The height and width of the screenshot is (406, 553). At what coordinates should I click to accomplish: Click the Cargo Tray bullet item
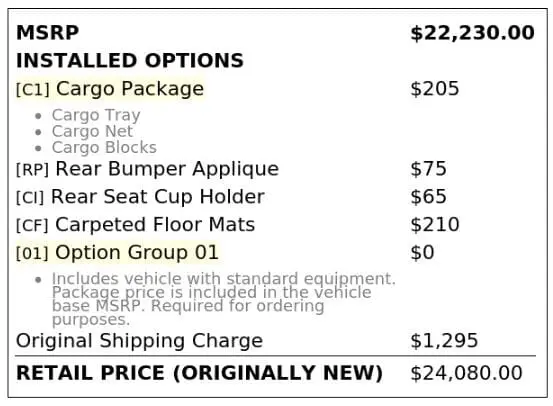click(96, 115)
